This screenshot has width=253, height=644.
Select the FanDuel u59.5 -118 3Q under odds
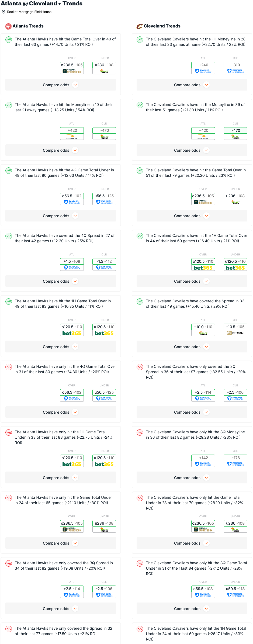click(235, 592)
